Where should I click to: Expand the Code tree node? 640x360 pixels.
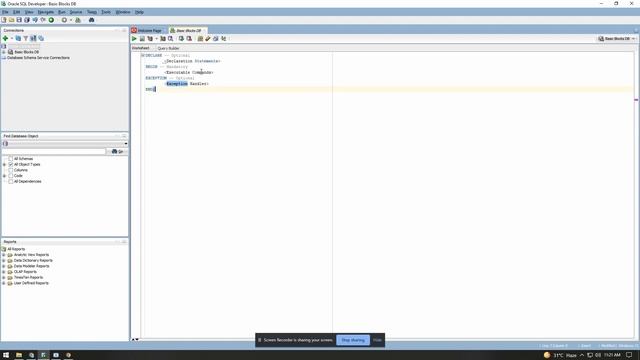coord(4,176)
